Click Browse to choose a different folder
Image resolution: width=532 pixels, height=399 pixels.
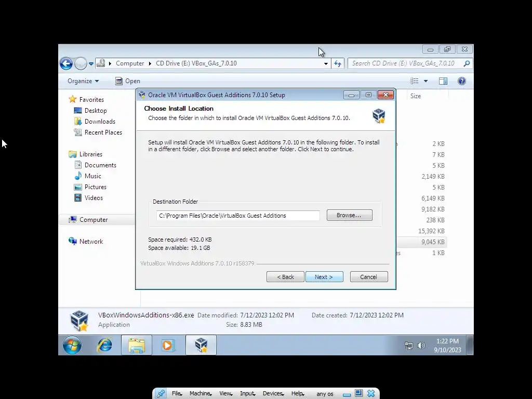(x=350, y=215)
